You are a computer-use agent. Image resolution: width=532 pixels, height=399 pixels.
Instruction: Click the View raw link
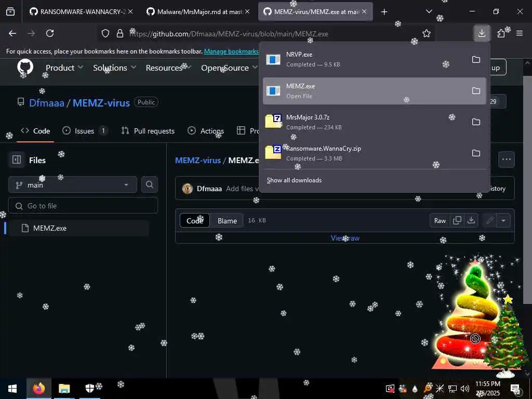click(x=345, y=238)
